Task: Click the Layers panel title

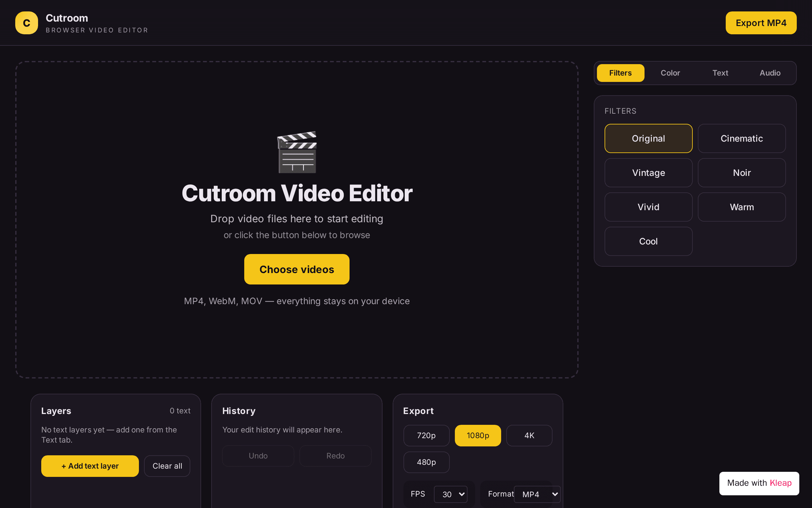Action: pos(56,411)
